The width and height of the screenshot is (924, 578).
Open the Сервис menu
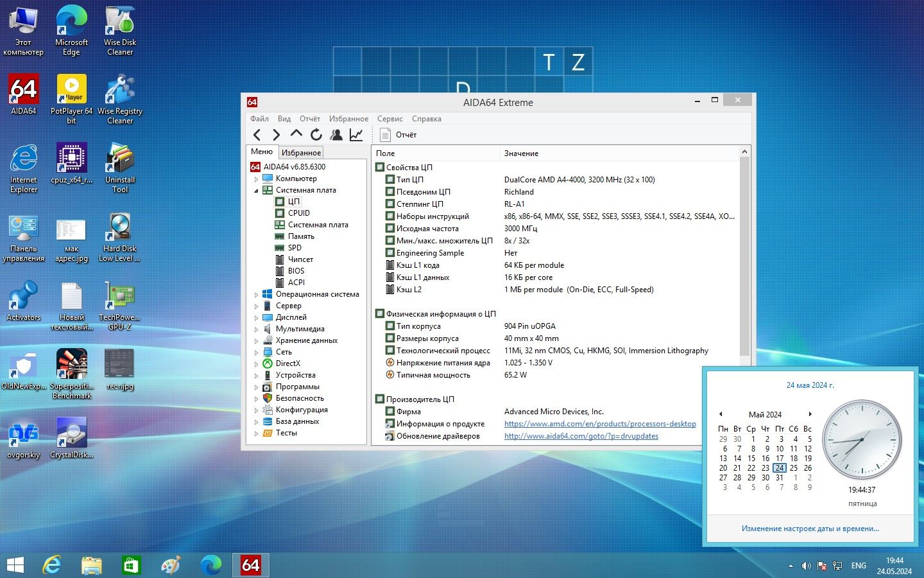[x=390, y=119]
